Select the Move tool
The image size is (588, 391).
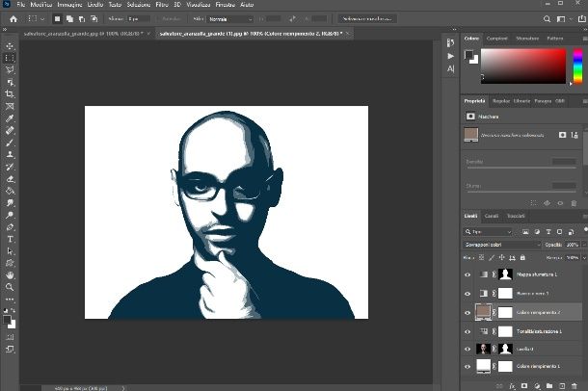pos(10,45)
